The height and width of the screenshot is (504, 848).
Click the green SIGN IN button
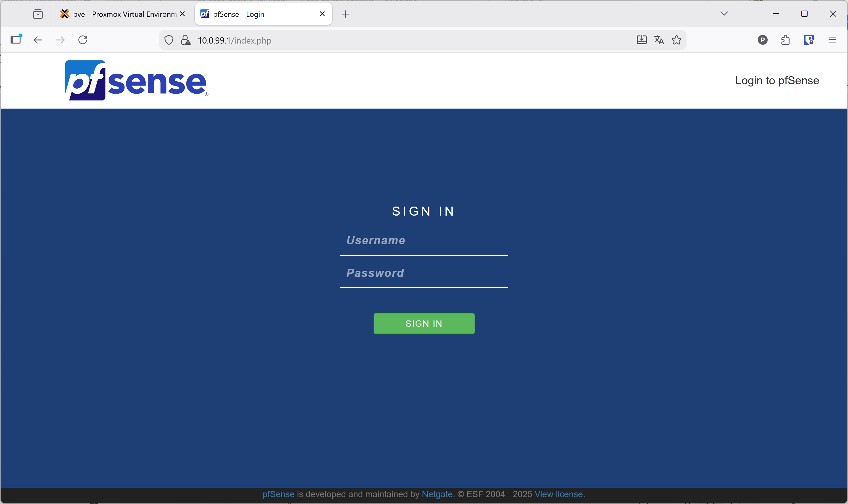424,324
